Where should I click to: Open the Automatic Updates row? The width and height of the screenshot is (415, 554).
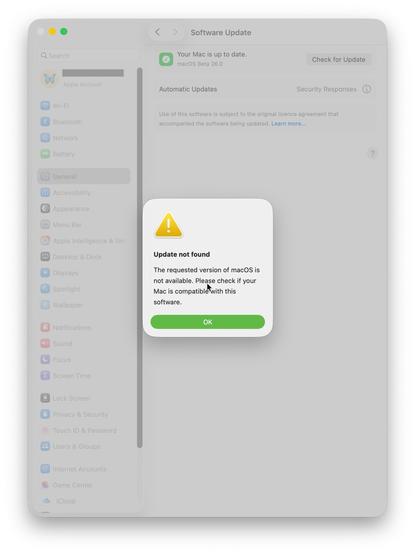pos(265,89)
